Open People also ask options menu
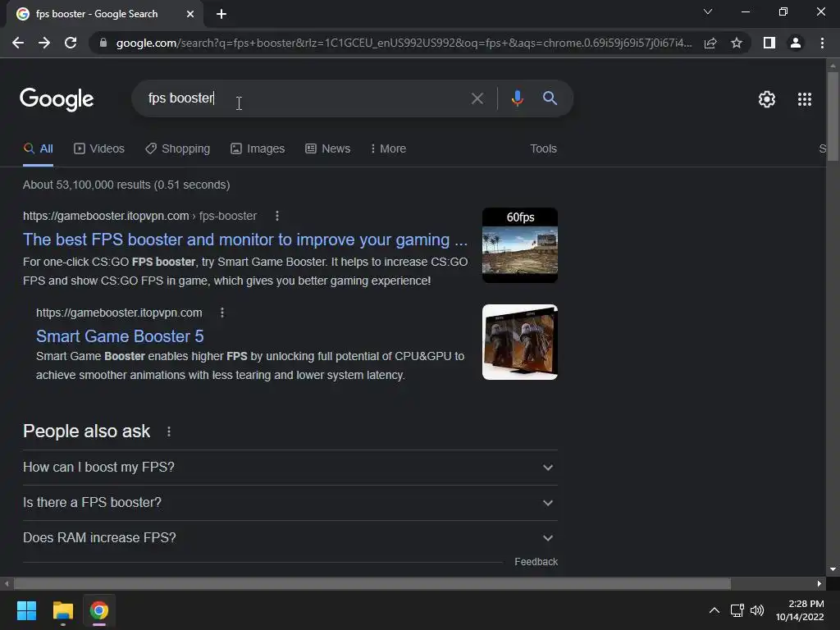 (x=169, y=431)
